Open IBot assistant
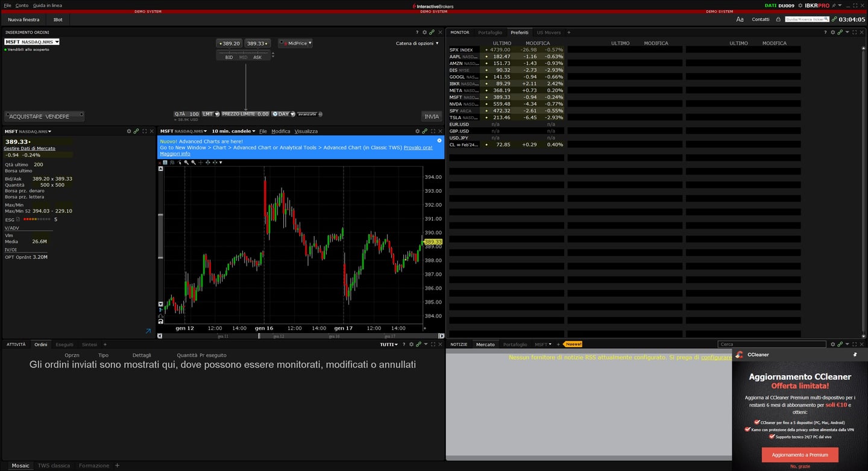 [x=58, y=19]
